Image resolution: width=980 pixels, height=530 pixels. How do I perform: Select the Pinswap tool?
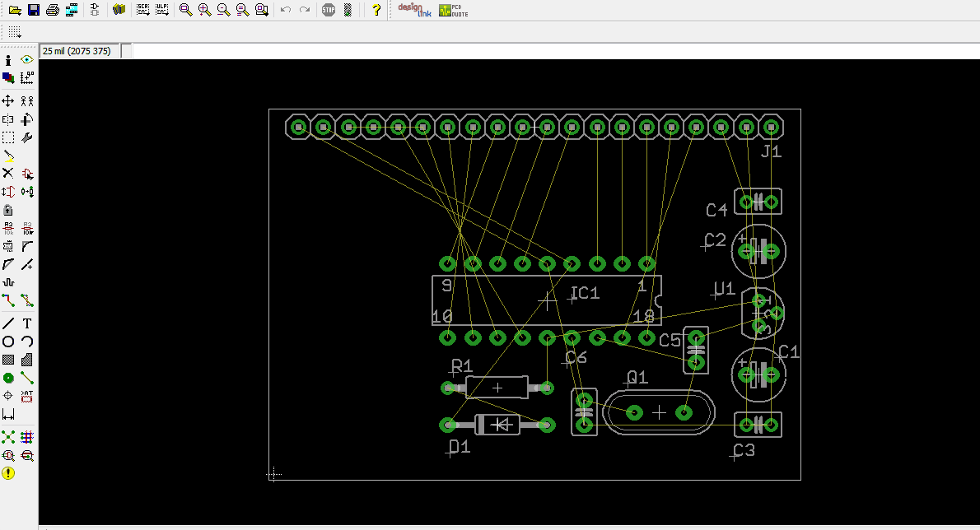[x=8, y=192]
